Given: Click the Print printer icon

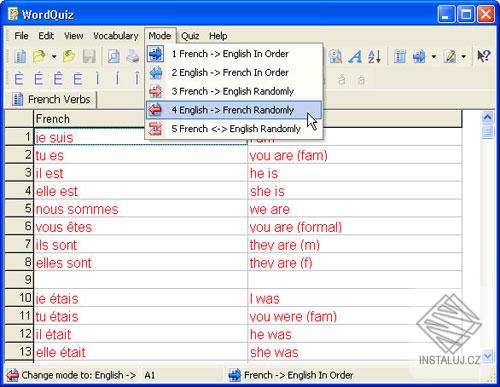Looking at the screenshot, I should 133,56.
